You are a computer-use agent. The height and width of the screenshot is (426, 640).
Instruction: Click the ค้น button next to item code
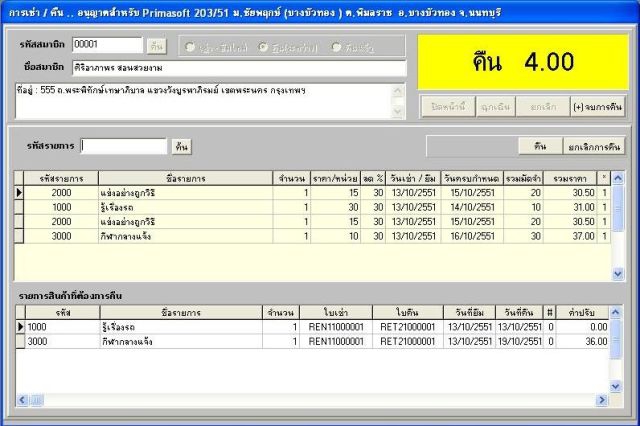click(x=180, y=147)
